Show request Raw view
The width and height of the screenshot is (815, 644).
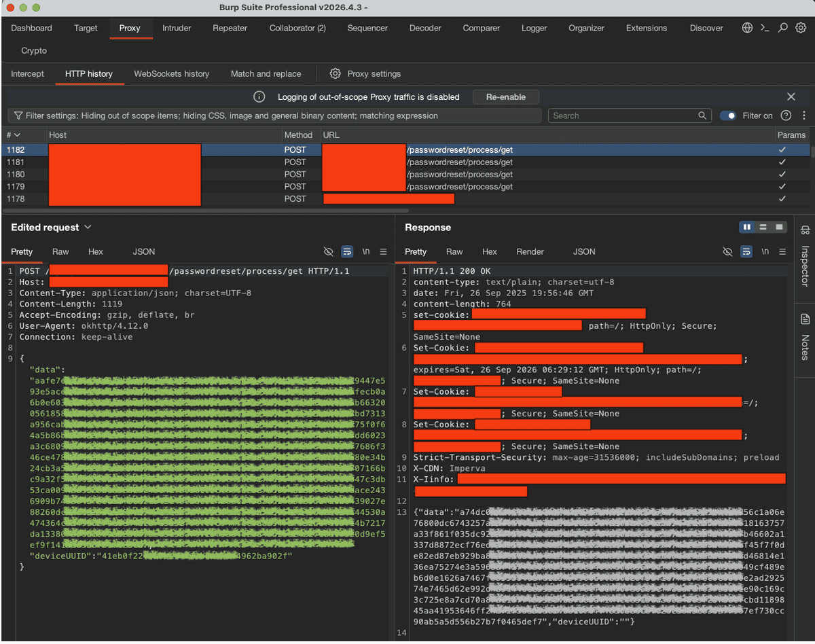[60, 251]
